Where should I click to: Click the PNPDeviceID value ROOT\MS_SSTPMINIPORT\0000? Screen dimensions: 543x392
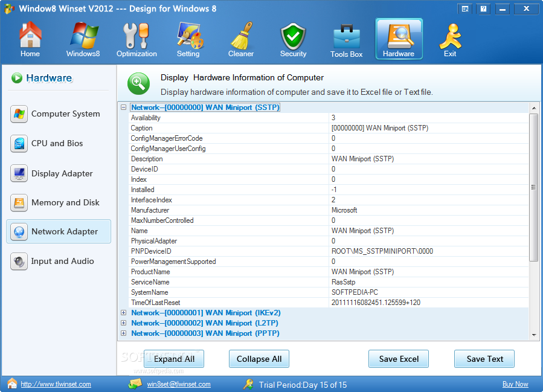(x=382, y=251)
